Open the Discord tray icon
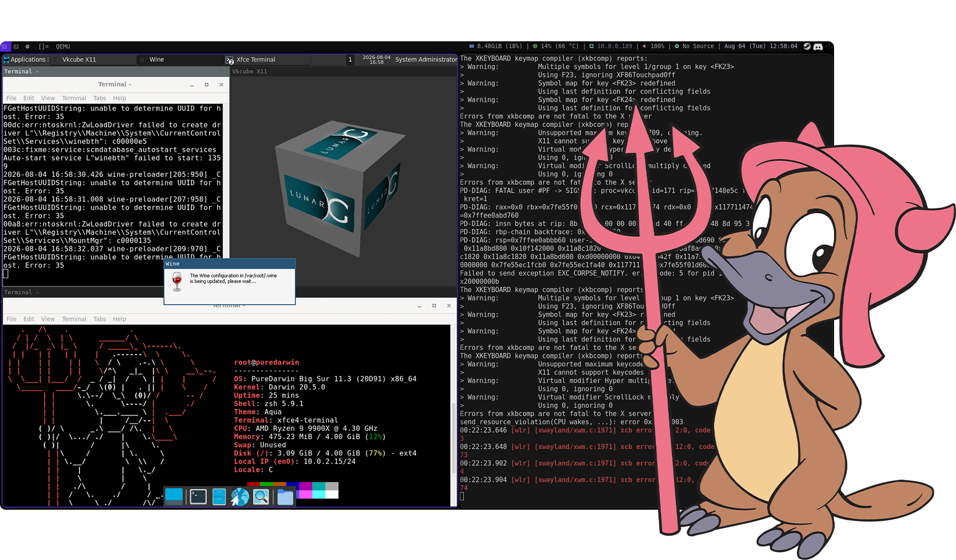 [818, 47]
